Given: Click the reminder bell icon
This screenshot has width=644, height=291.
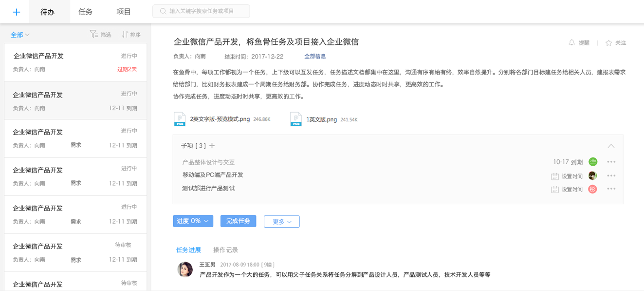Looking at the screenshot, I should [x=572, y=43].
